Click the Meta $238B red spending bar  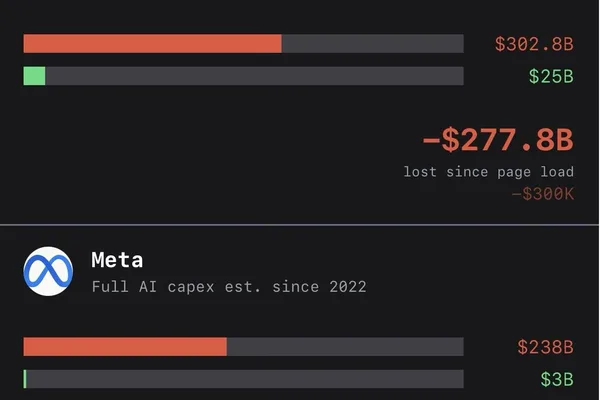pyautogui.click(x=125, y=346)
